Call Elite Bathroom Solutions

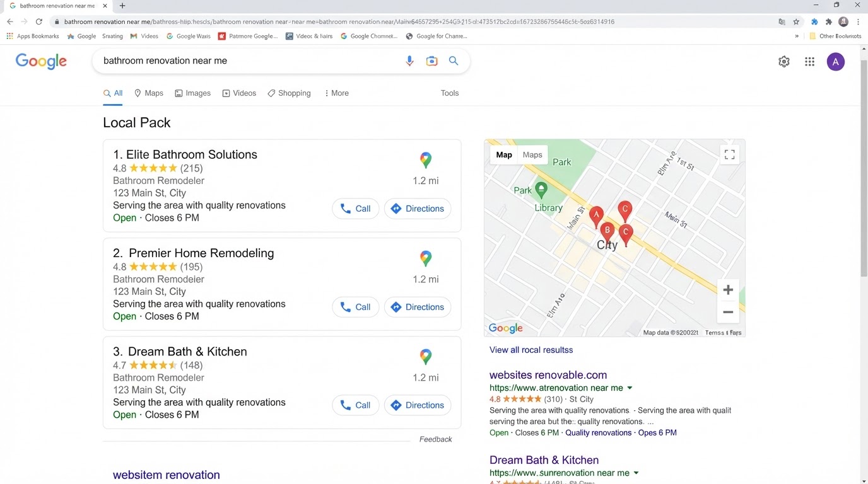point(356,209)
